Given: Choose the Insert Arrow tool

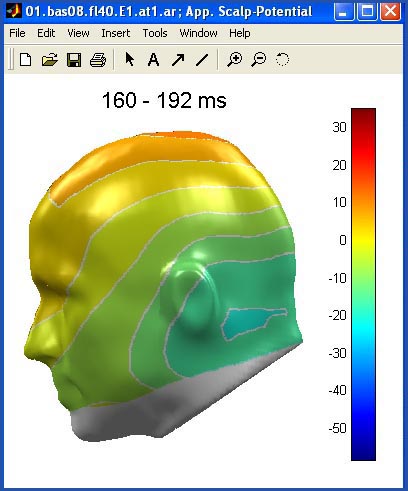Looking at the screenshot, I should tap(178, 60).
